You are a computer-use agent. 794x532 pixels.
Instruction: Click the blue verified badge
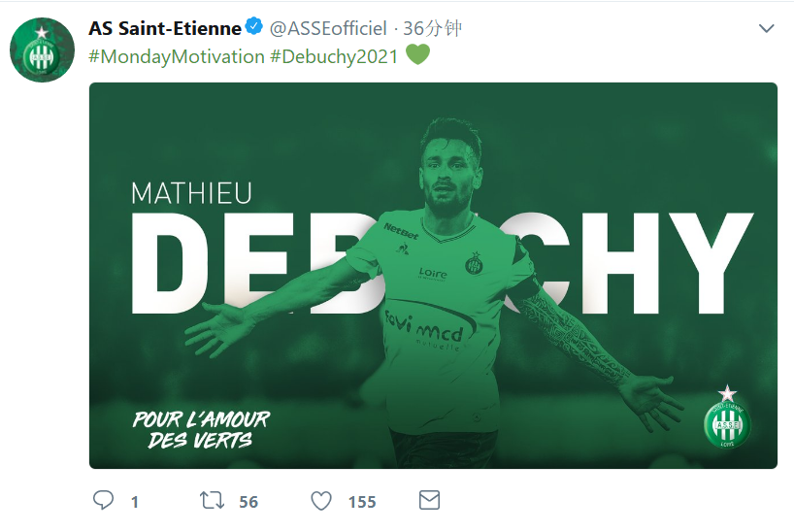click(254, 27)
